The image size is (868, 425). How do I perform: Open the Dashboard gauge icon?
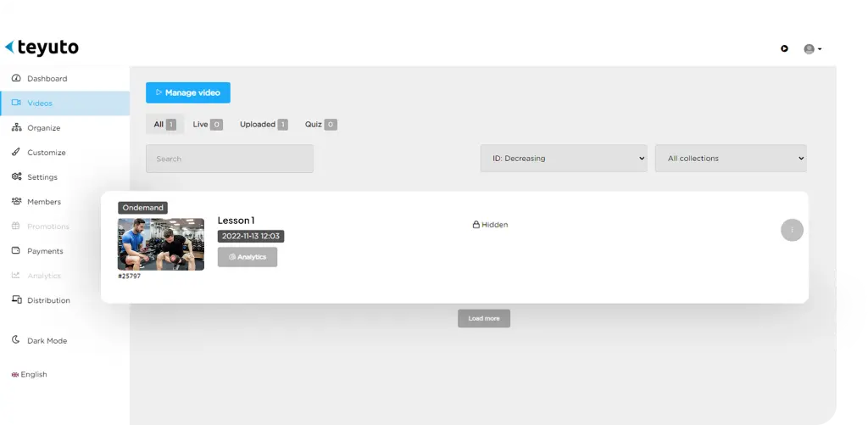tap(16, 78)
